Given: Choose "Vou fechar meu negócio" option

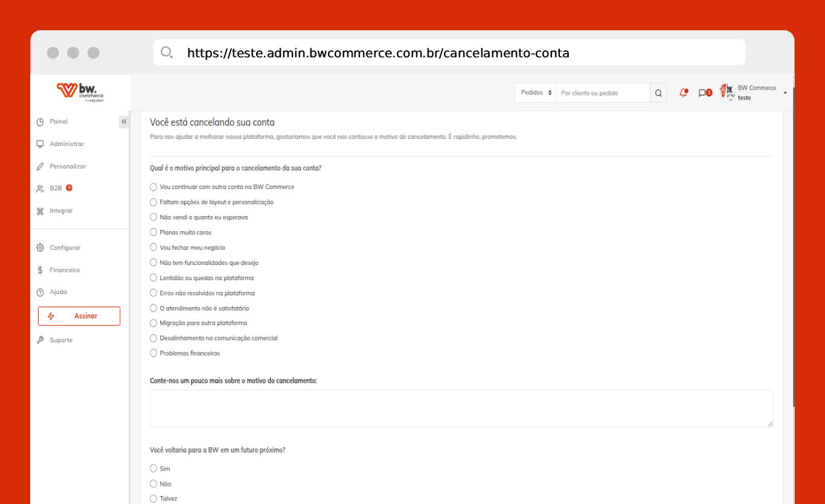Looking at the screenshot, I should point(153,247).
